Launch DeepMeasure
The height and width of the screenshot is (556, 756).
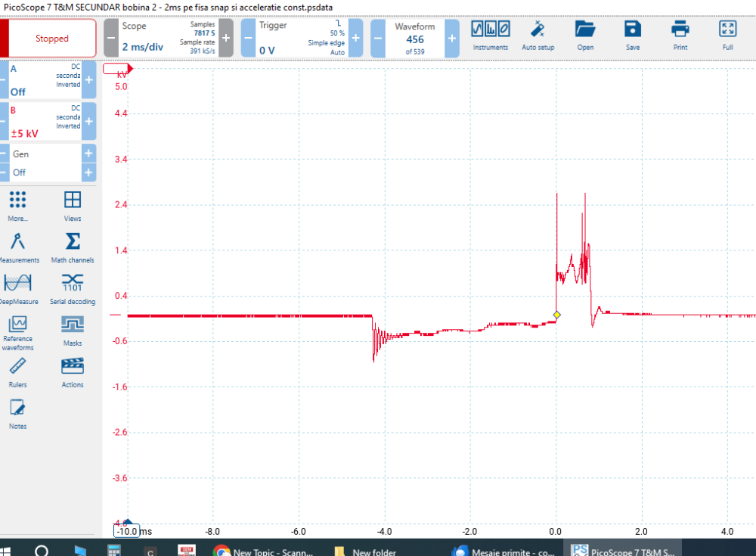[18, 290]
